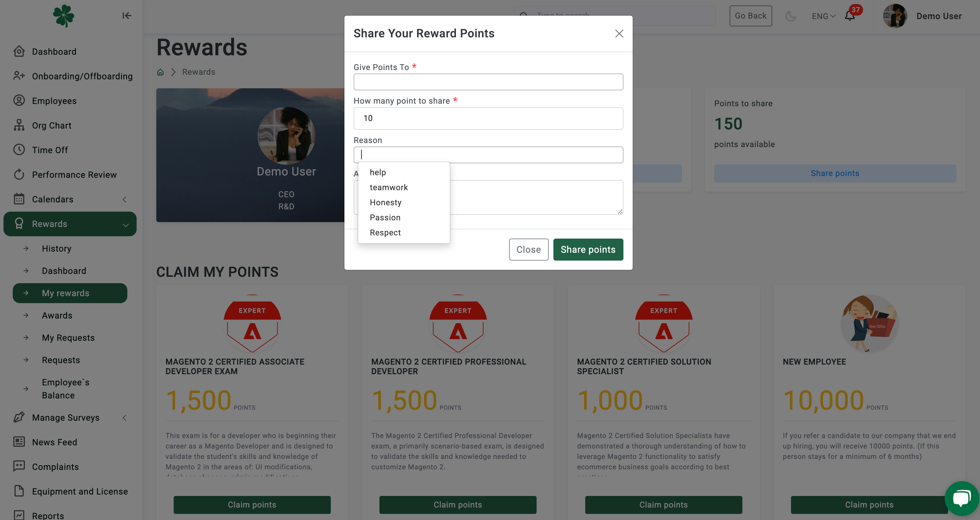Open the Time Off sidebar item
Screen dimensions: 980x520
pyautogui.click(x=50, y=150)
